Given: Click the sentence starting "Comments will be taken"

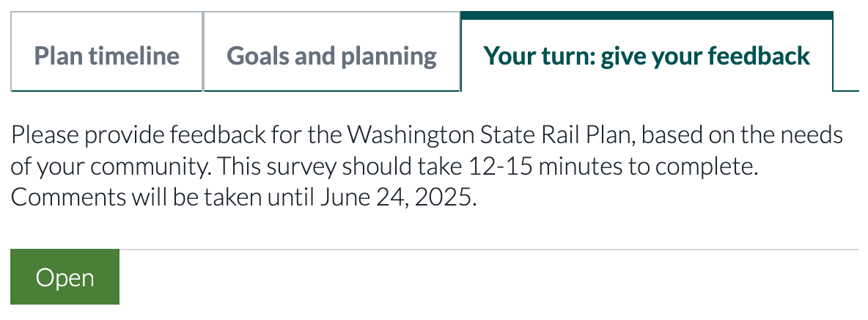Looking at the screenshot, I should pos(243,198).
